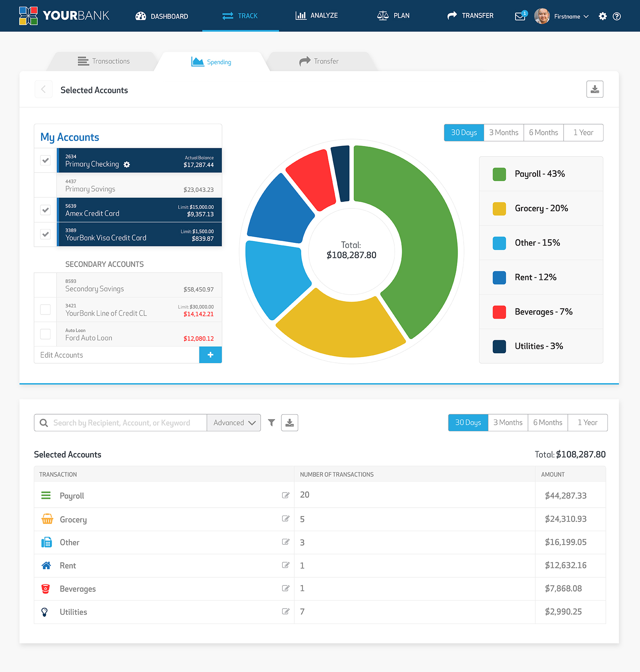Open help question mark icon
Screen dimensions: 640x672
[617, 16]
